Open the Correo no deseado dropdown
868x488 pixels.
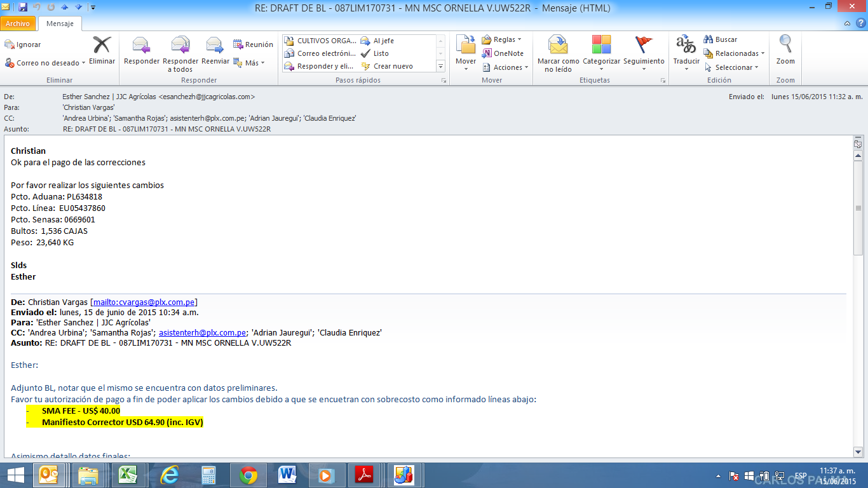(46, 63)
